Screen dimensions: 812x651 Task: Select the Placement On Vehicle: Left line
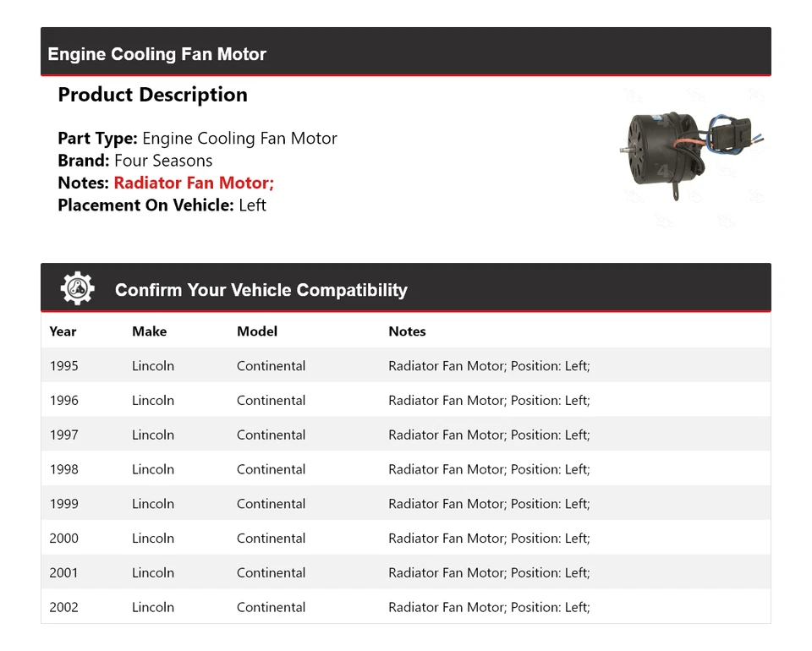coord(162,205)
